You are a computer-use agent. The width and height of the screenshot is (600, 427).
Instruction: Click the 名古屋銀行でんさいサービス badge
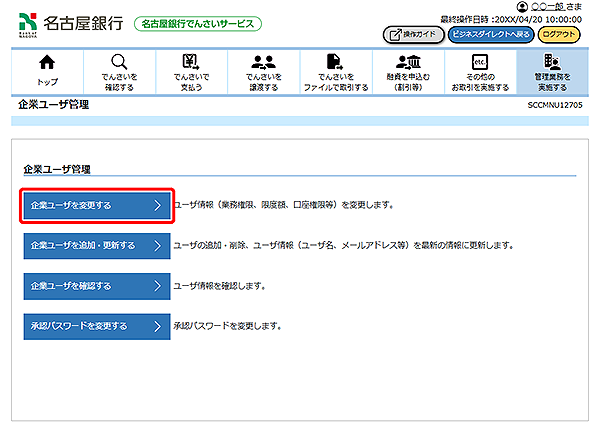[x=198, y=23]
